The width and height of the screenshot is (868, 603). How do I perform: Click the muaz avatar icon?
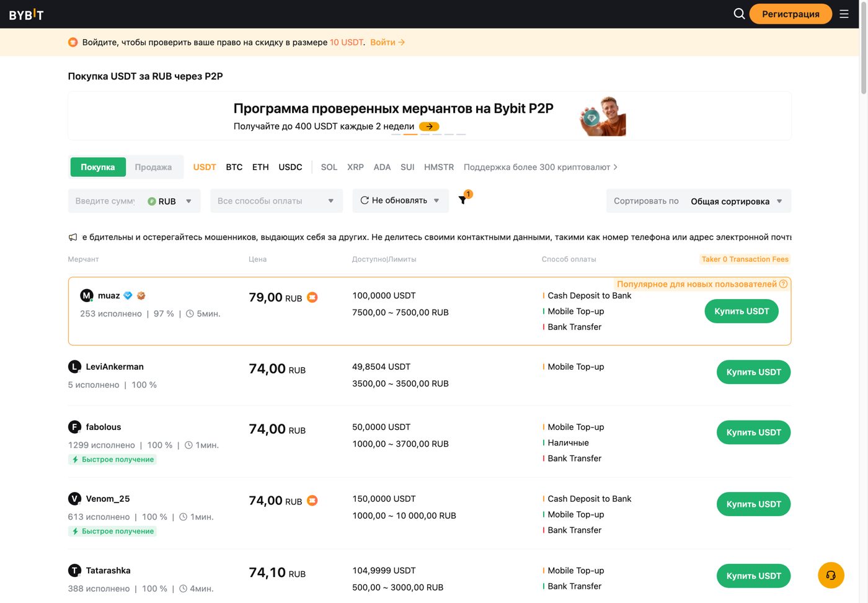[x=87, y=295]
